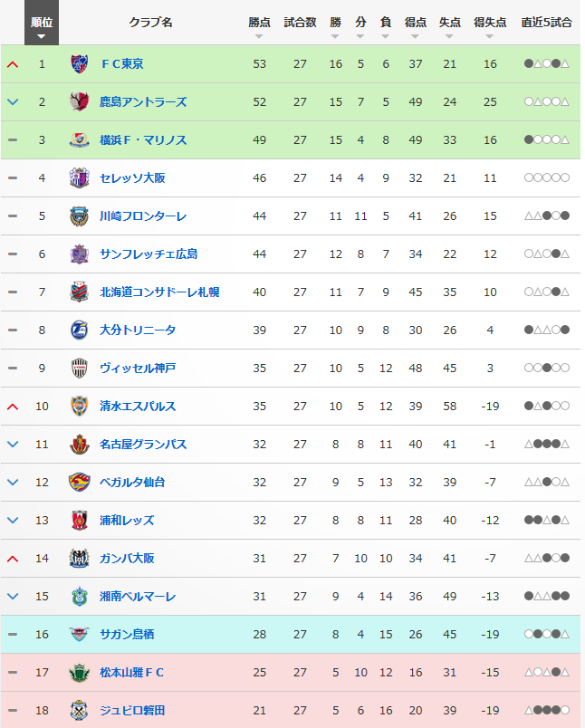Click the Vissel Kobe striped crest
Viewport: 585px width, 728px height.
[80, 369]
